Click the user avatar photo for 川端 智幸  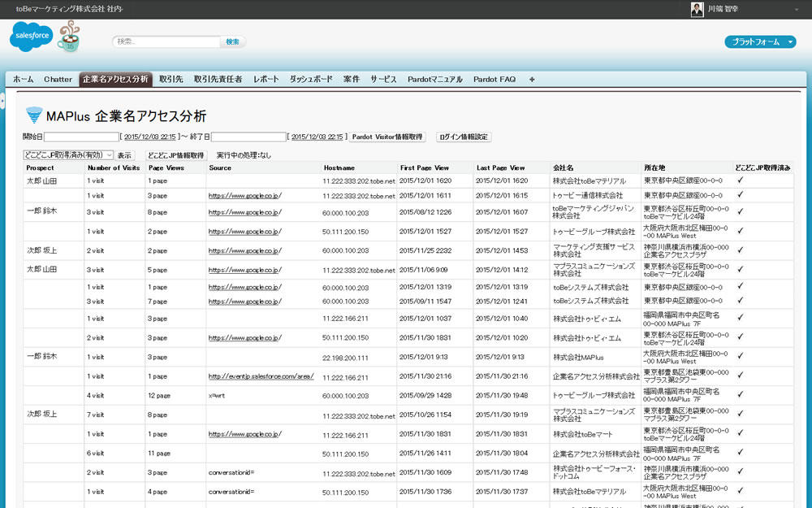click(697, 9)
